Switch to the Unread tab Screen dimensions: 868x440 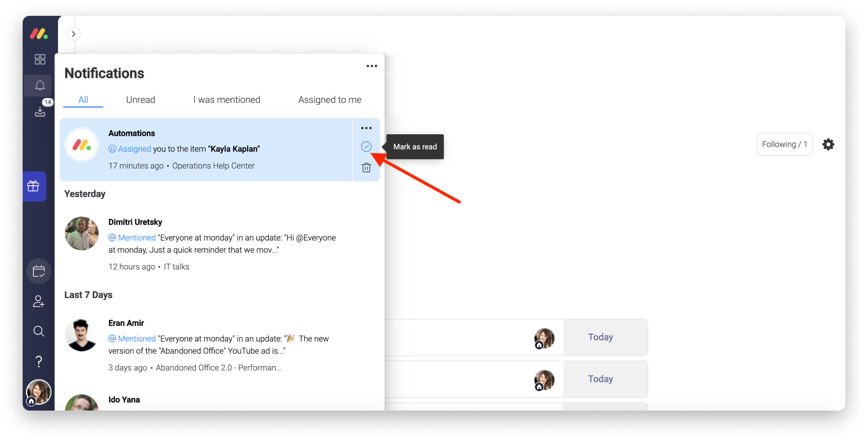140,100
